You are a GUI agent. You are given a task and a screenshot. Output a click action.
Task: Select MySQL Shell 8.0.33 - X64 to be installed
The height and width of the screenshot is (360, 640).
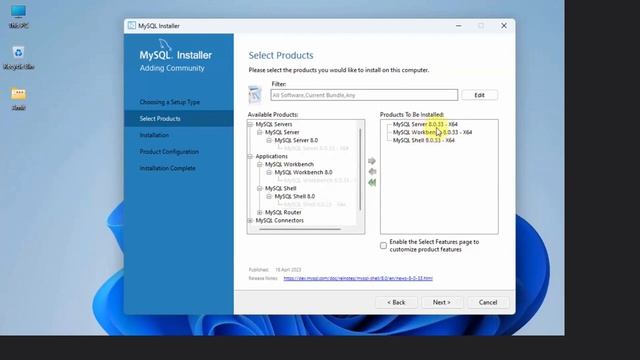click(x=424, y=140)
